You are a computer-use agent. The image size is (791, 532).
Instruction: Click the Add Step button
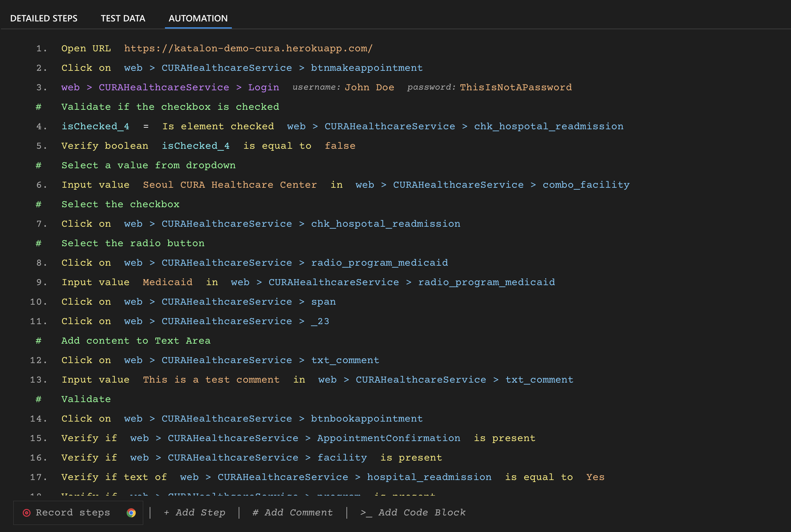point(195,513)
